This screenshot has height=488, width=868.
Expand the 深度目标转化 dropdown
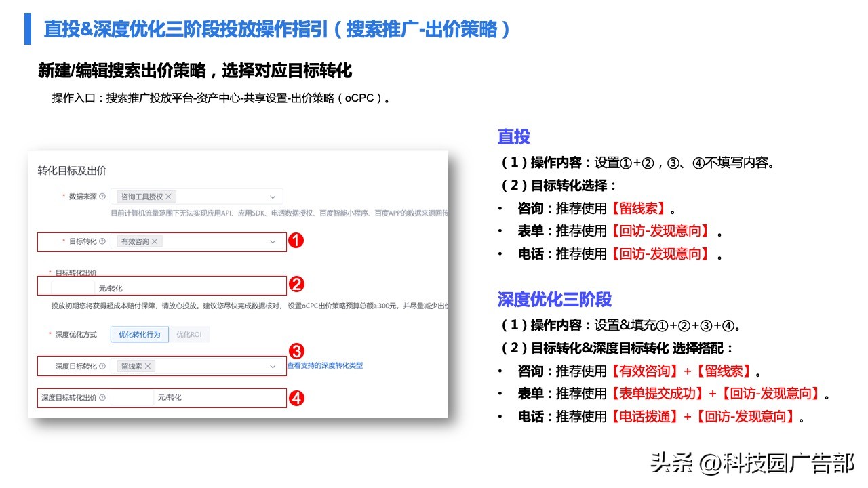(273, 365)
